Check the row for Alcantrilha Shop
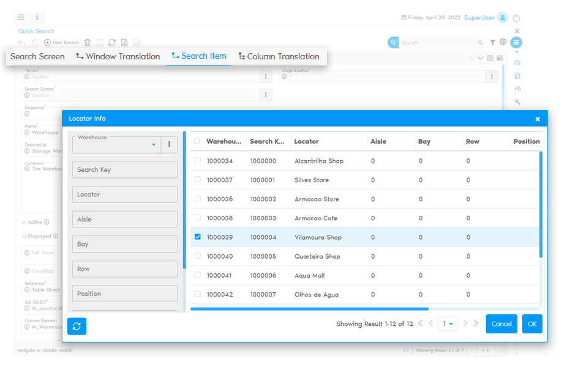 (198, 160)
